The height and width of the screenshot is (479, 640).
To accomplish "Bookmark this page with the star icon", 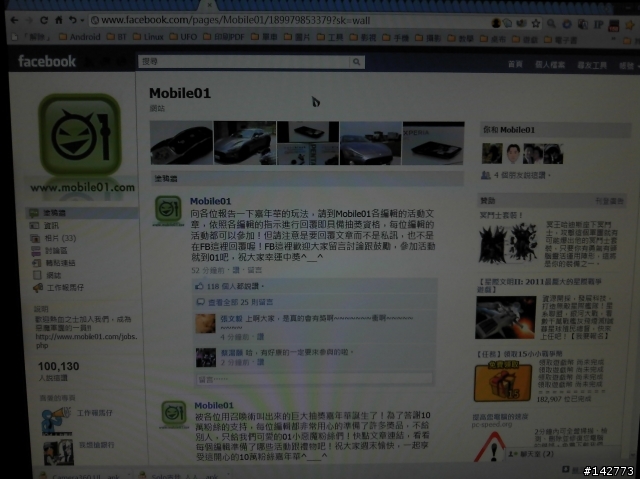I will click(x=536, y=24).
